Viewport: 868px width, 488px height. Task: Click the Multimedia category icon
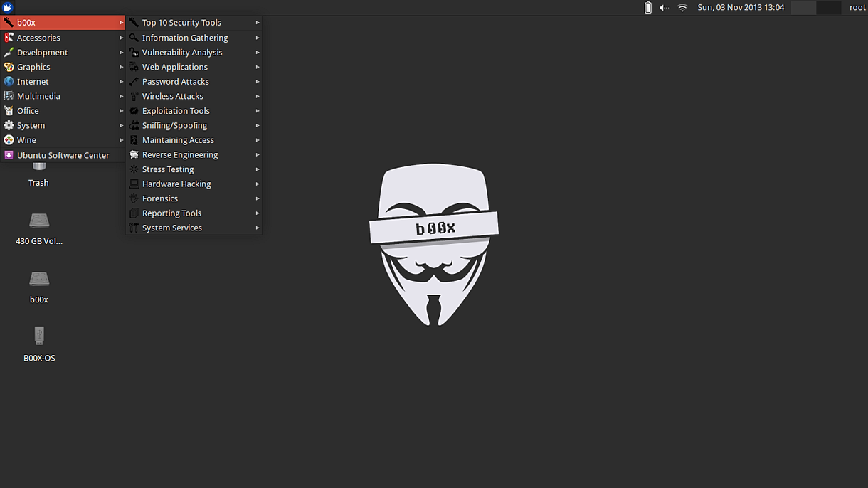9,96
